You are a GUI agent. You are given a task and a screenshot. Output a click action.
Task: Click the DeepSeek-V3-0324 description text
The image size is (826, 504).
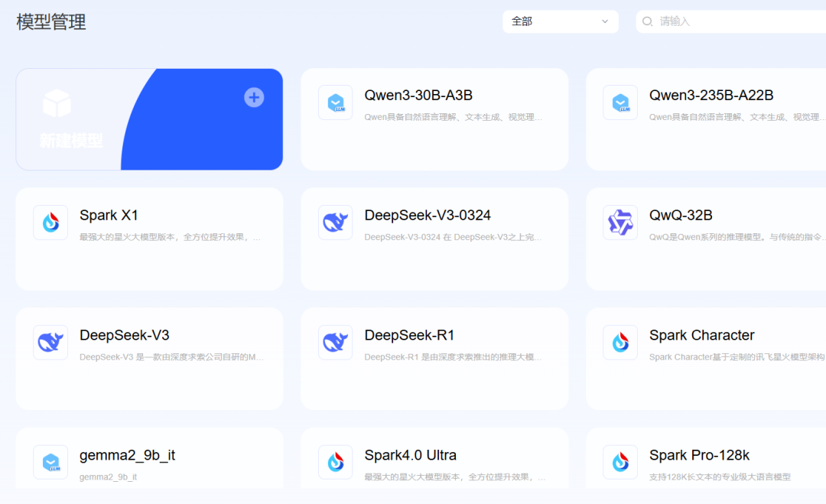tap(453, 237)
